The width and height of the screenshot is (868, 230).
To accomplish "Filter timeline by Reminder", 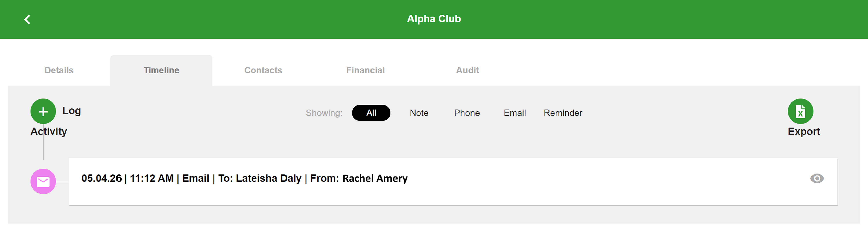I will (563, 113).
